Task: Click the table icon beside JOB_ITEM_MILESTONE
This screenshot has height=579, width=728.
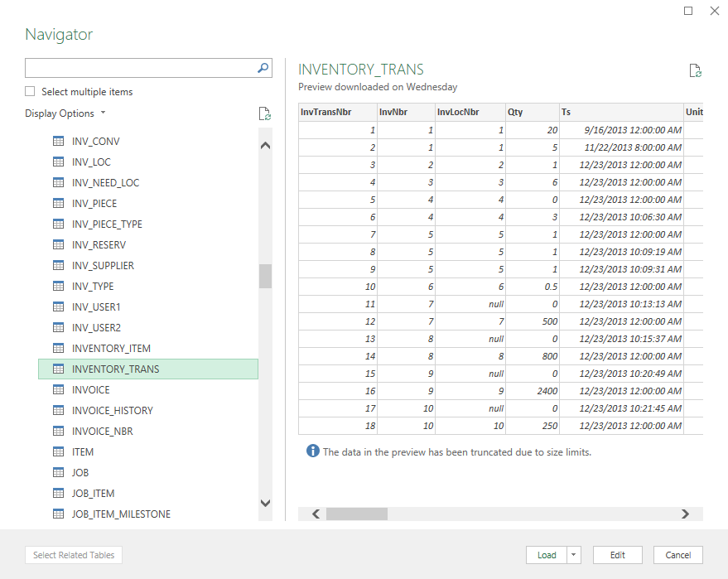Action: tap(59, 514)
